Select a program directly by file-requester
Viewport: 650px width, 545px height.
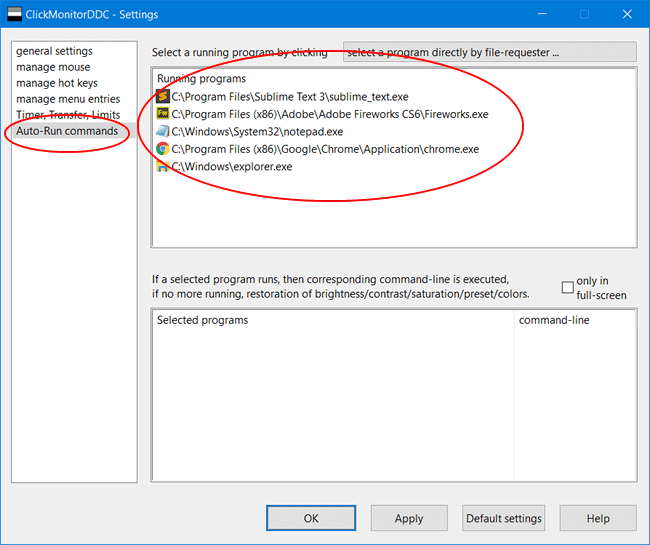pyautogui.click(x=489, y=52)
